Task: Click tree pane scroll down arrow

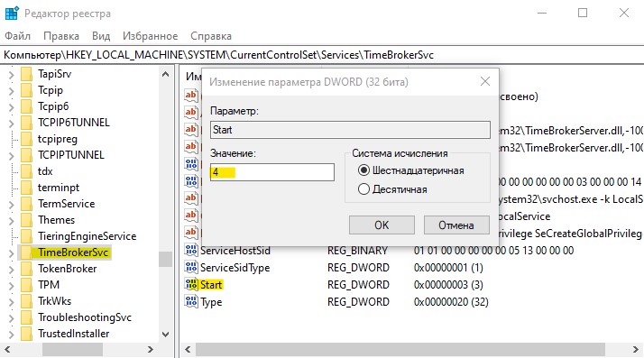Action: 166,335
